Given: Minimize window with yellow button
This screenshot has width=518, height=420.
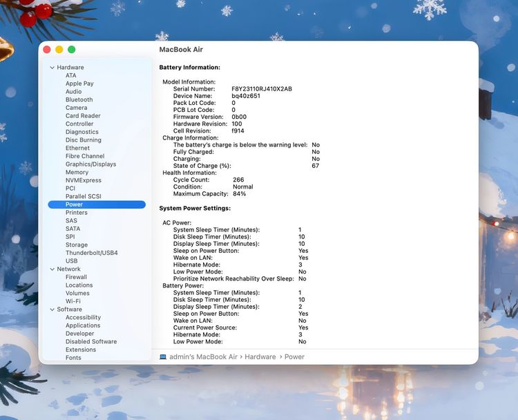Looking at the screenshot, I should [x=59, y=50].
